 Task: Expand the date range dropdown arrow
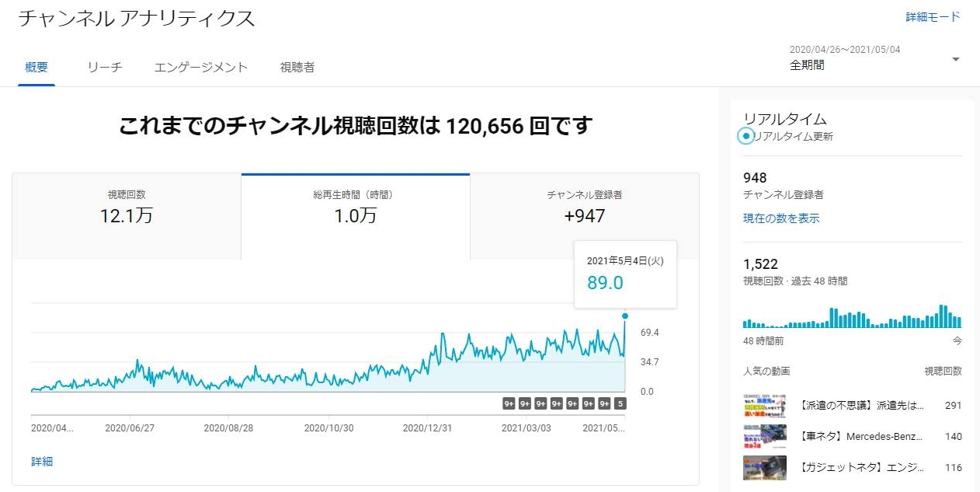956,60
